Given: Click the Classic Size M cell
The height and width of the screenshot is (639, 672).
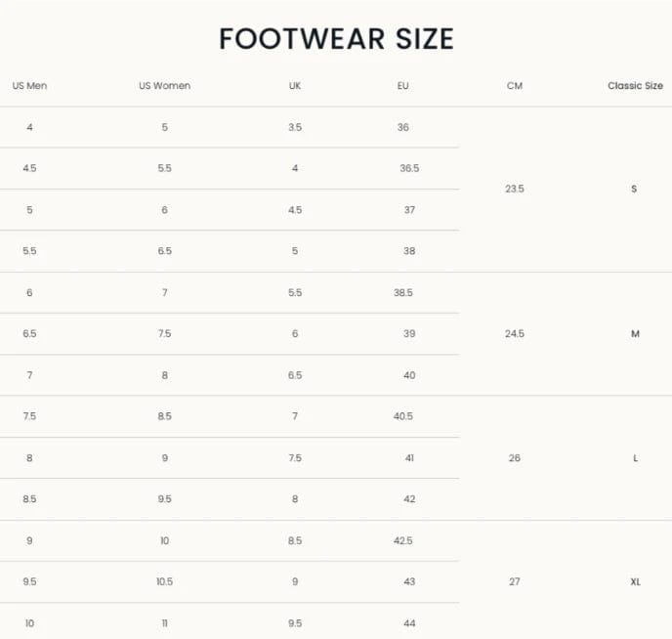Looking at the screenshot, I should 635,334.
